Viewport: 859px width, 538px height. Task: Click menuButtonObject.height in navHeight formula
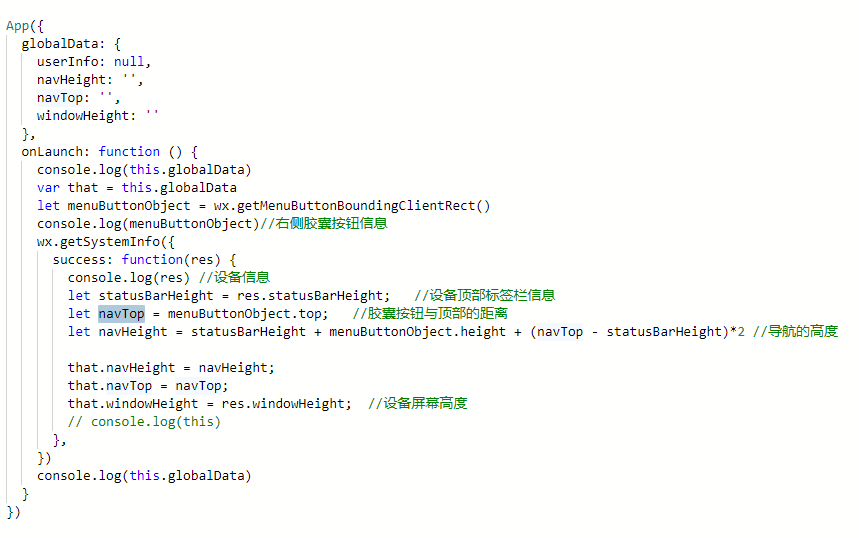pos(417,332)
